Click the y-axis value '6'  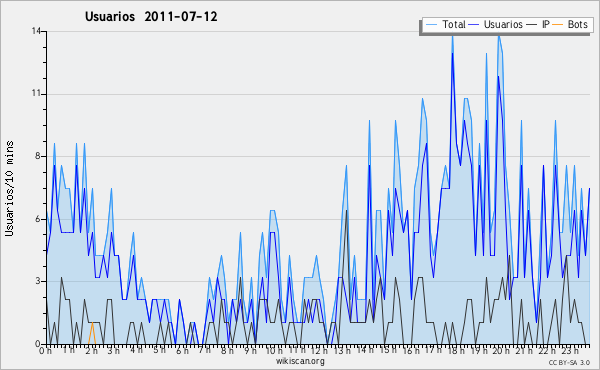tap(38, 219)
